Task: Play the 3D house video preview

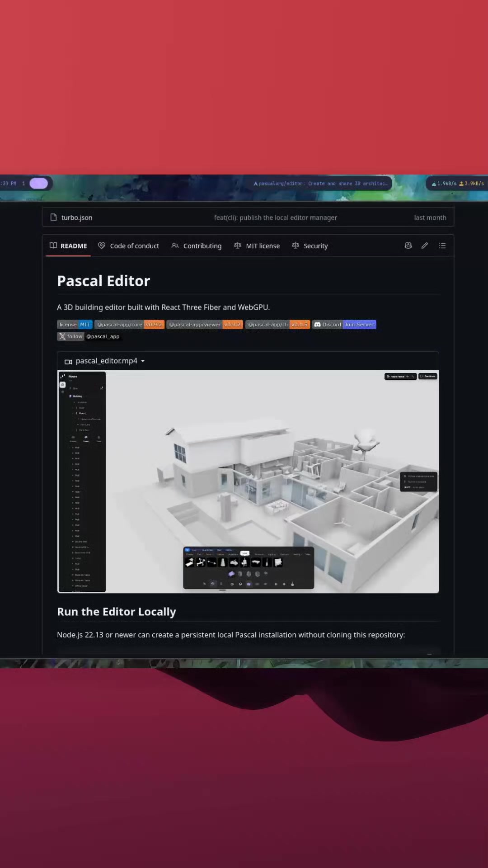Action: click(248, 481)
